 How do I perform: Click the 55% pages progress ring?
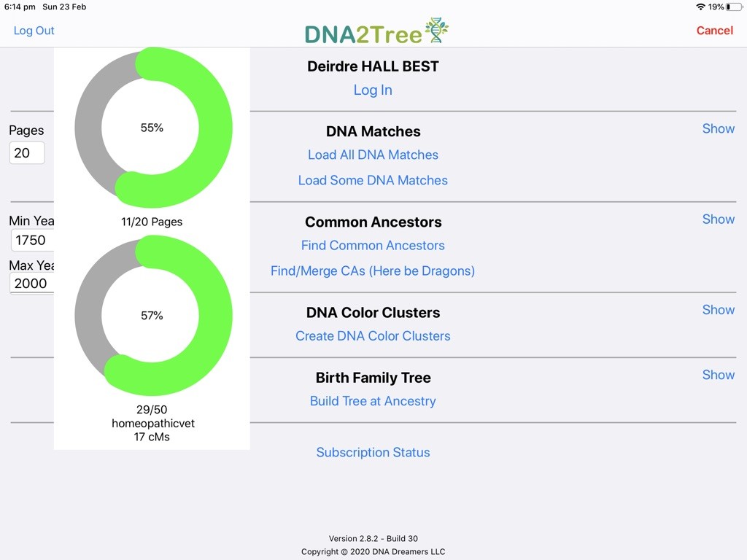pyautogui.click(x=153, y=128)
